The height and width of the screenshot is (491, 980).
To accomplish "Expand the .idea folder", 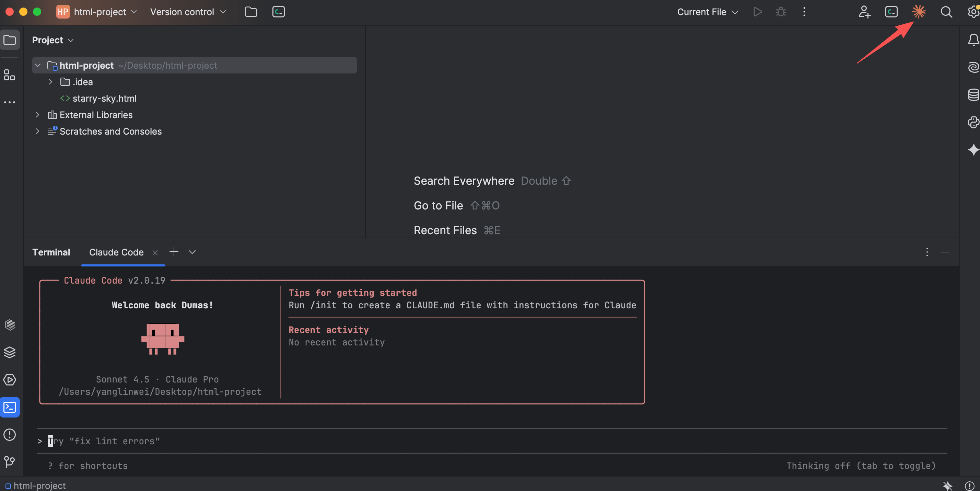I will click(50, 82).
